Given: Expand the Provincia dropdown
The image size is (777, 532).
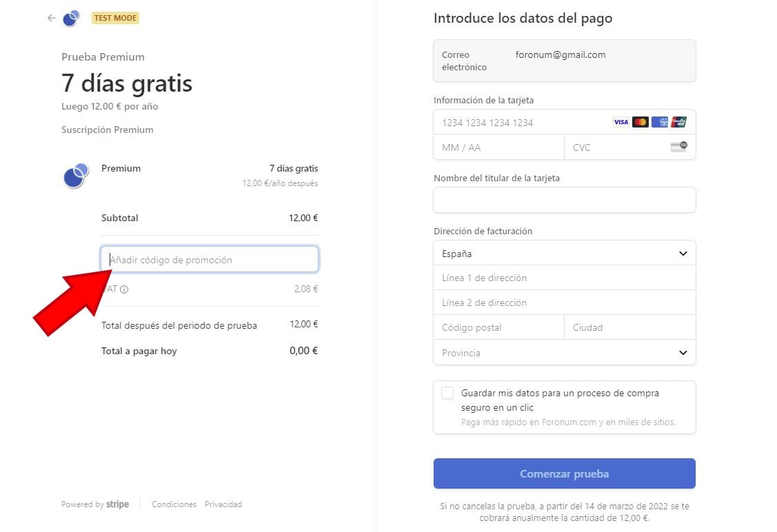Looking at the screenshot, I should 565,353.
